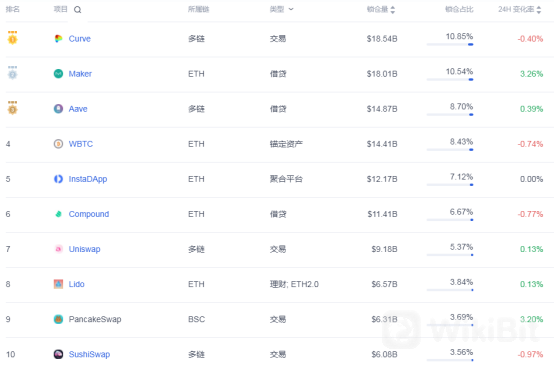Viewport: 554px width, 366px height.
Task: Click Curve's 10.85% share progress bar
Action: 450,45
